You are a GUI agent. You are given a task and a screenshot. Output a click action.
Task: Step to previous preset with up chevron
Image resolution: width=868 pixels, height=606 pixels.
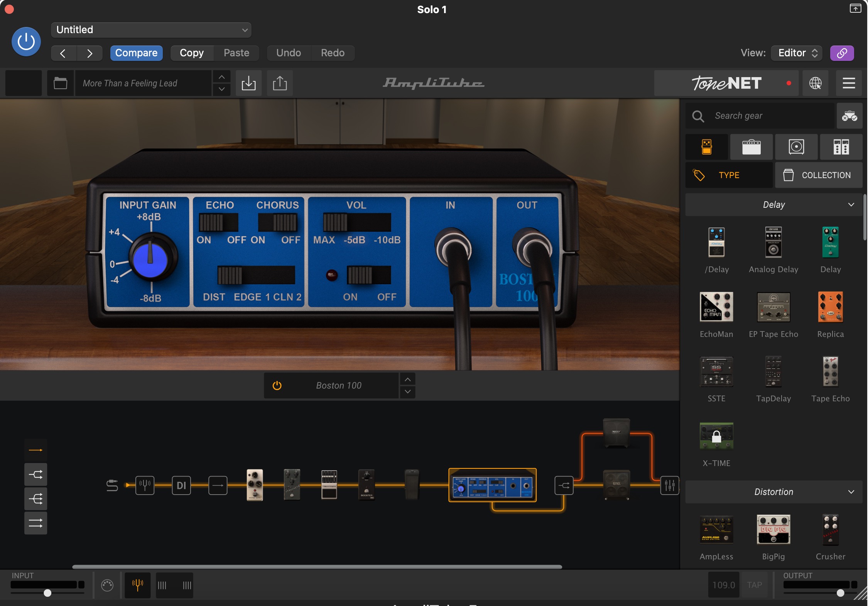[x=221, y=77]
